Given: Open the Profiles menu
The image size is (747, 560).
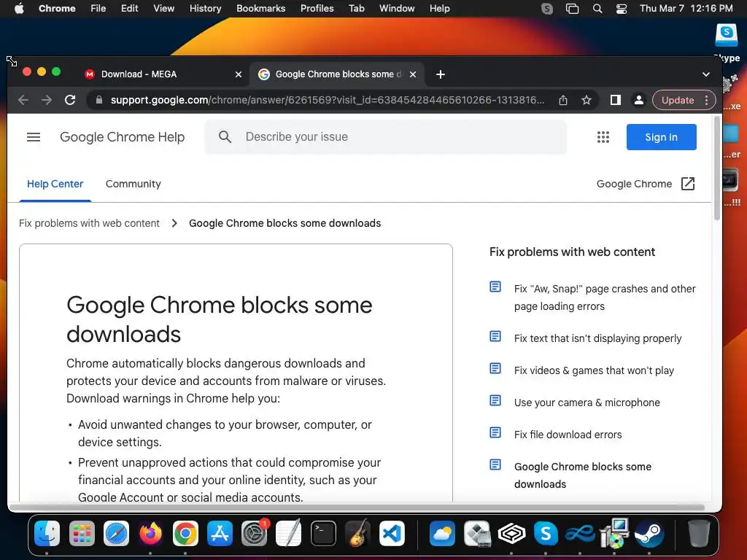Looking at the screenshot, I should (317, 9).
